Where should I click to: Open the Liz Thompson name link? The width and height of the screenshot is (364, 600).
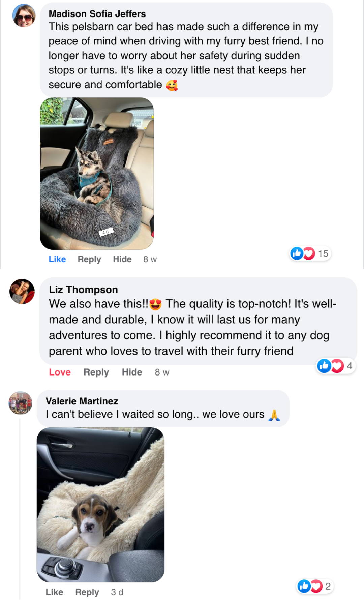83,290
